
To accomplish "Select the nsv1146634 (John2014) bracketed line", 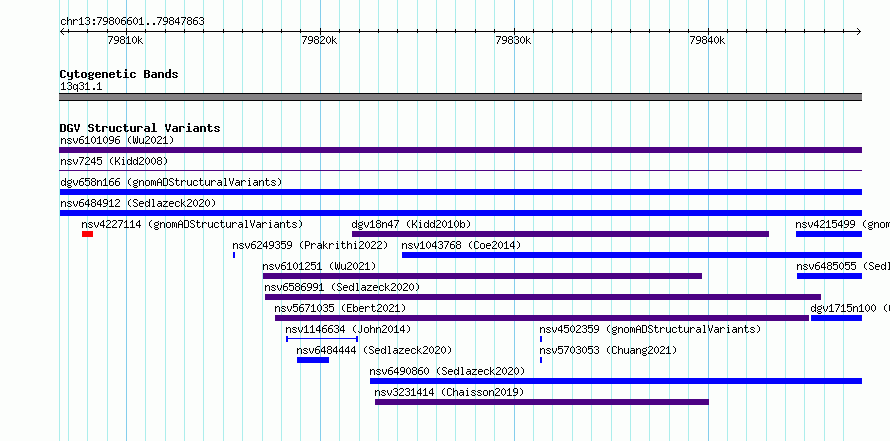I will tap(322, 339).
